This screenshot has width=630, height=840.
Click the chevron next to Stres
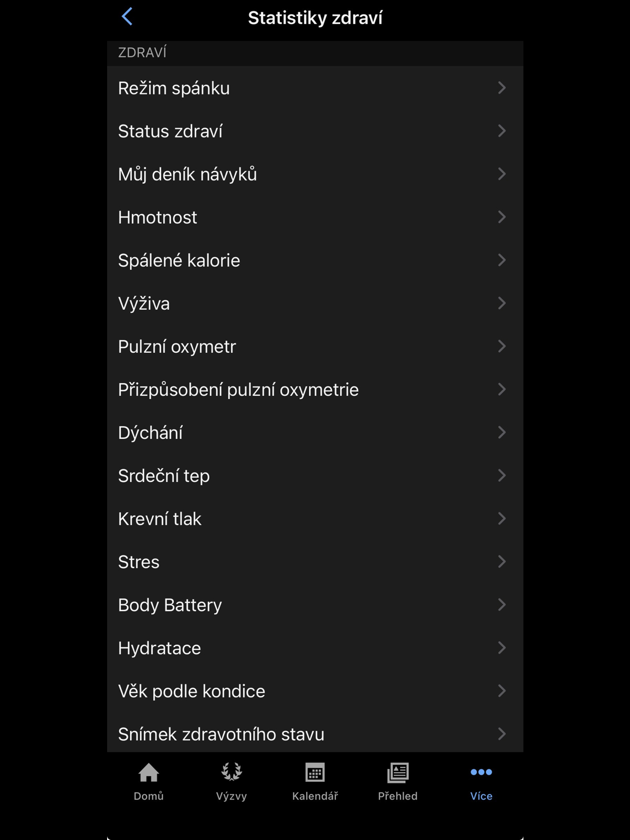coord(501,562)
